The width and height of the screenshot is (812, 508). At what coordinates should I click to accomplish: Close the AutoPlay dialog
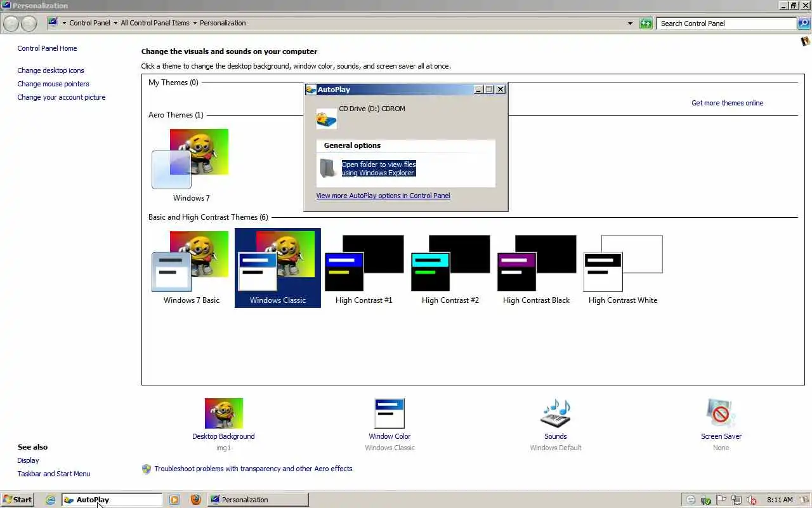pos(501,90)
